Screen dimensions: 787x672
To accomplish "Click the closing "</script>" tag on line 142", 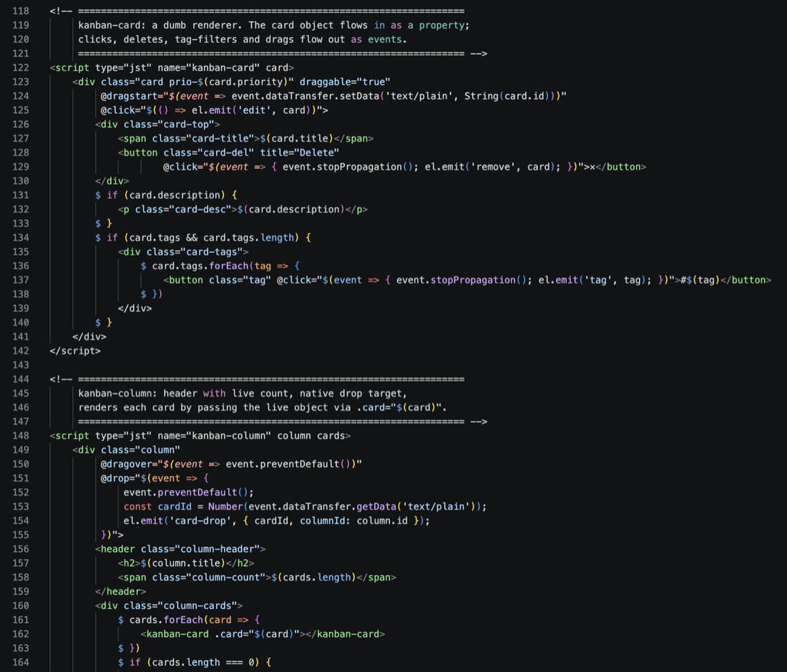I will [75, 351].
